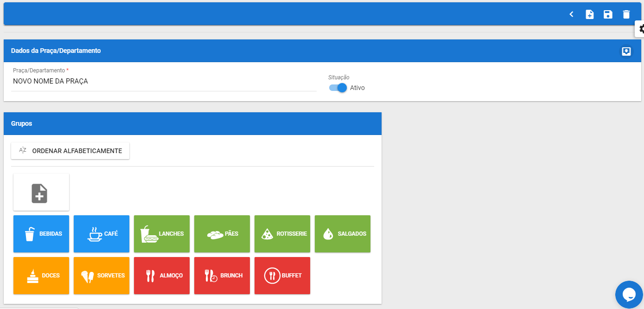Screen dimensions: 644x309
Task: Select the red Brunch group tile
Action: pos(222,276)
